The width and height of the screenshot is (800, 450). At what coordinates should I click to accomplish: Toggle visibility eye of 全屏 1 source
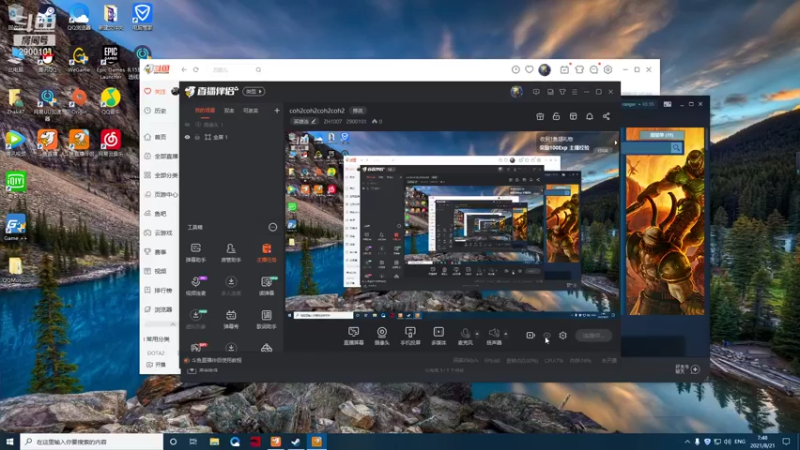[187, 137]
